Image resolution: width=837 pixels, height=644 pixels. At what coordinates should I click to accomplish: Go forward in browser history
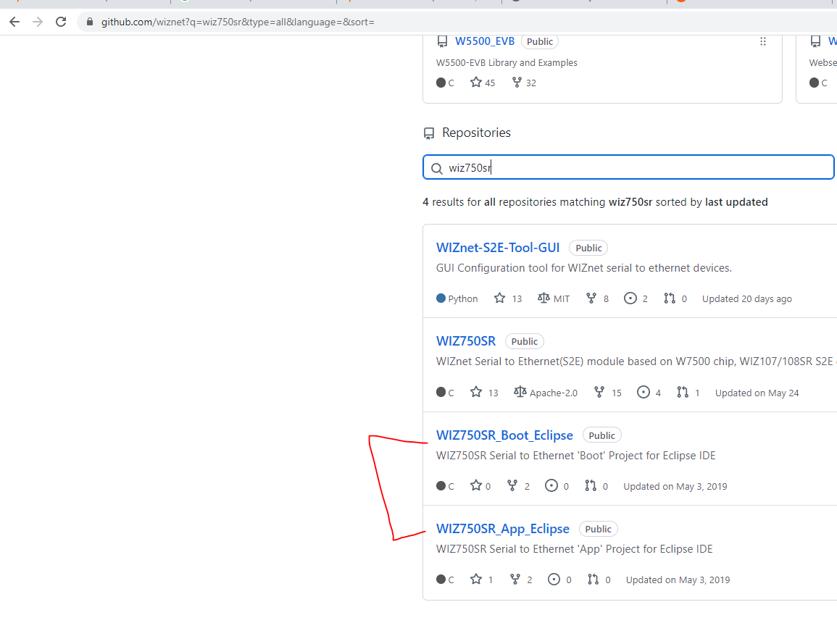tap(38, 22)
